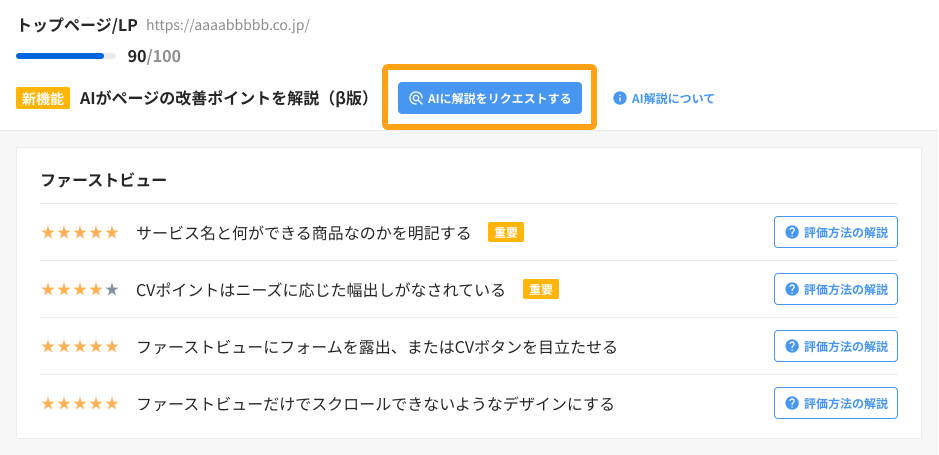
Task: Click the info icon beside AI解説について
Action: click(x=620, y=98)
